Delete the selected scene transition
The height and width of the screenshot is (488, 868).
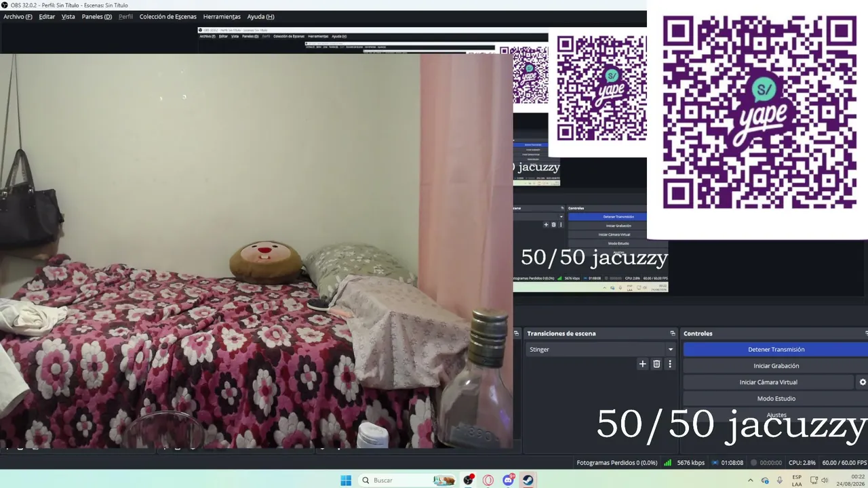coord(656,364)
